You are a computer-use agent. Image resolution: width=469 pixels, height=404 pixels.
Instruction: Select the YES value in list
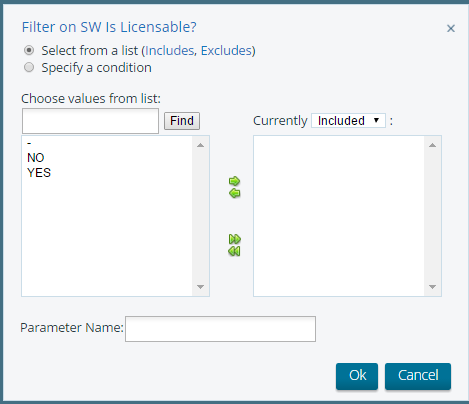(39, 173)
